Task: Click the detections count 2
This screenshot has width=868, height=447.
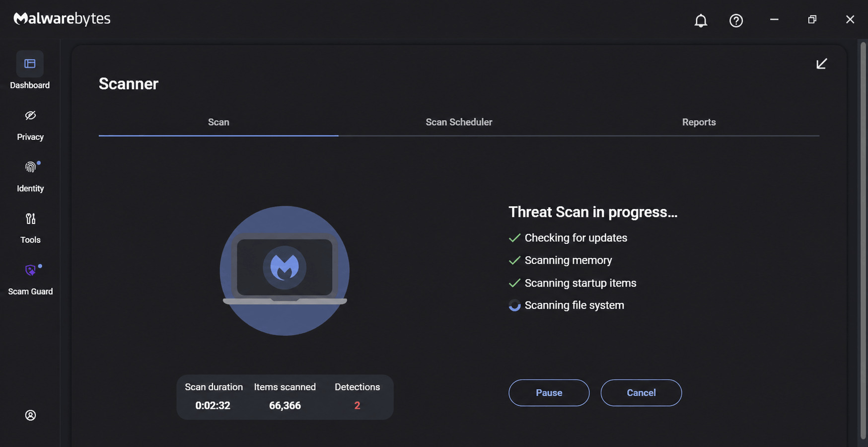Action: [357, 405]
